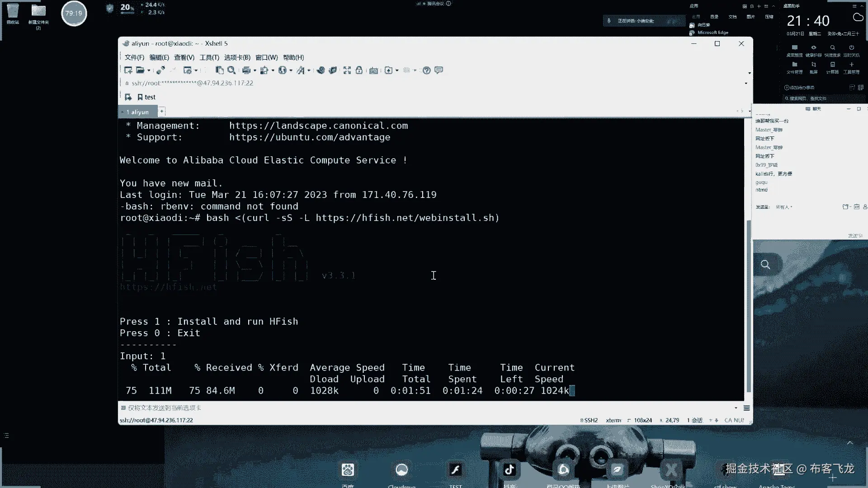Screen dimensions: 868x488
Task: Toggle fullscreen mode with the arrows icon
Action: point(347,70)
